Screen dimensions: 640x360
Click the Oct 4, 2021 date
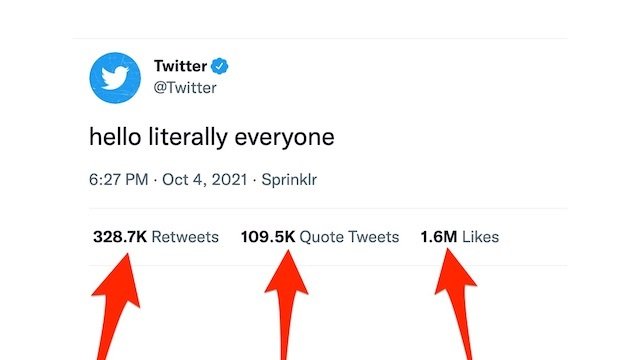205,180
